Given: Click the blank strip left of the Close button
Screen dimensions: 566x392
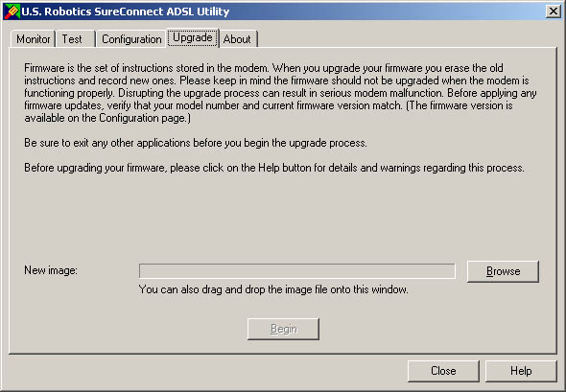Looking at the screenshot, I should click(205, 371).
